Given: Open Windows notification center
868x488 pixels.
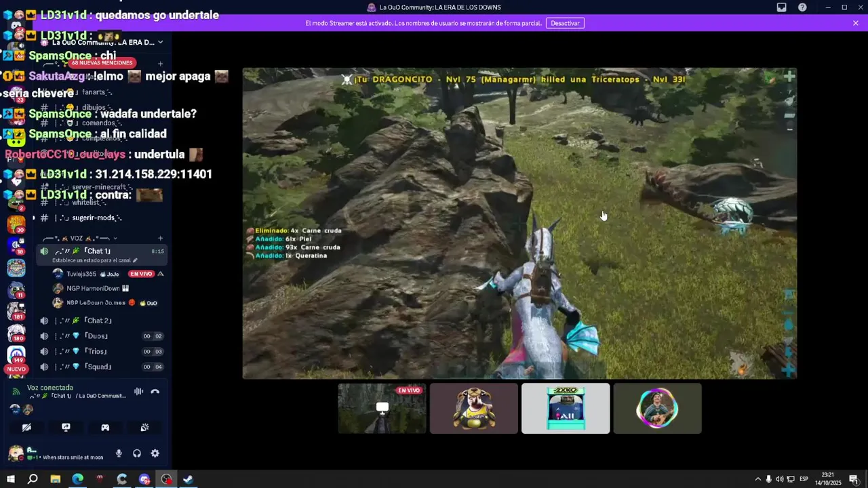Looking at the screenshot, I should 854,479.
